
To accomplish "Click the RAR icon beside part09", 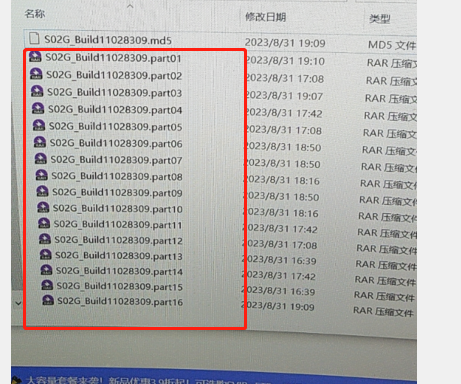I will coord(42,191).
